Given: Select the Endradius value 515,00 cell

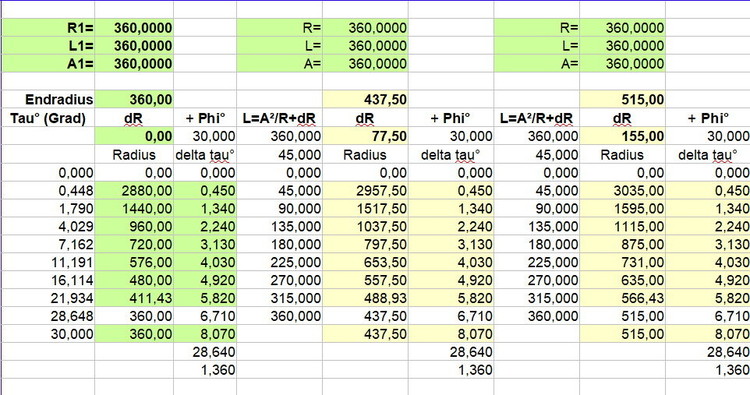Looking at the screenshot, I should pyautogui.click(x=622, y=99).
